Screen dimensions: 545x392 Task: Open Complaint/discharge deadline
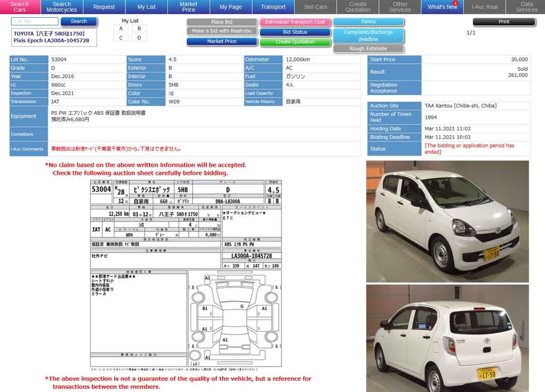click(369, 36)
